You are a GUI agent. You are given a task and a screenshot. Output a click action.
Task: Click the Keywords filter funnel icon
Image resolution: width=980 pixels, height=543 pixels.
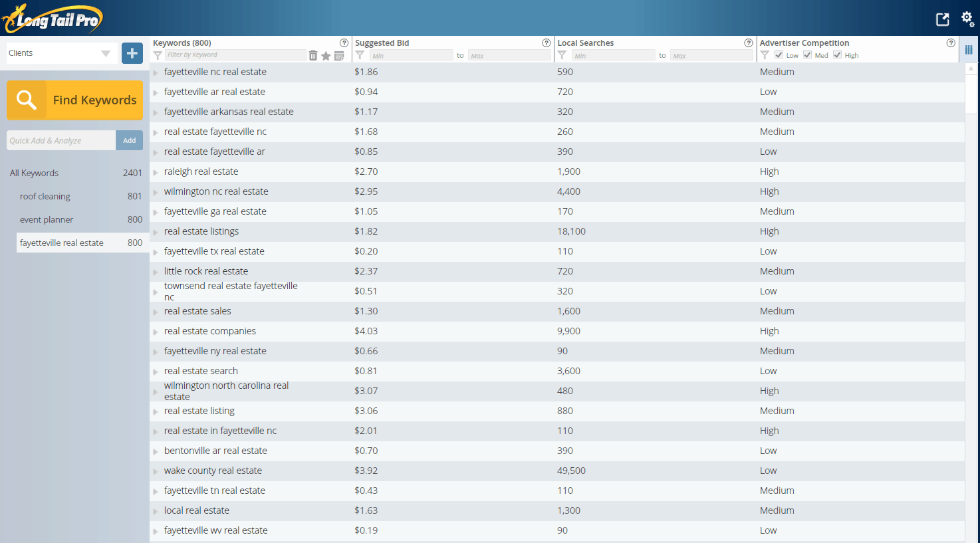pos(158,55)
